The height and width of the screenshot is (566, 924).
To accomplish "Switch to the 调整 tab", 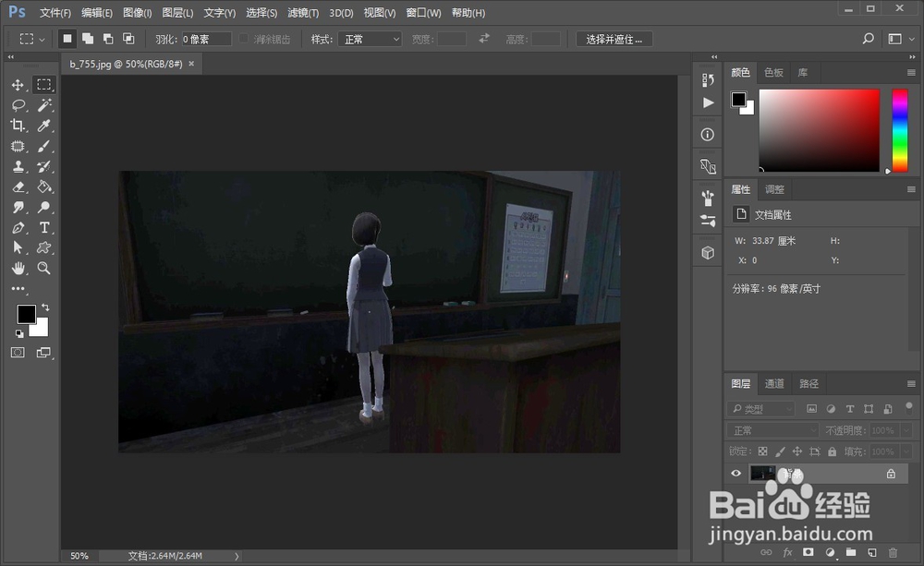I will [x=774, y=189].
